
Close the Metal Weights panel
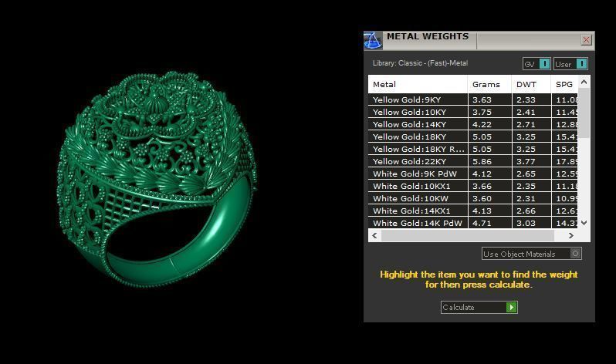pos(586,39)
